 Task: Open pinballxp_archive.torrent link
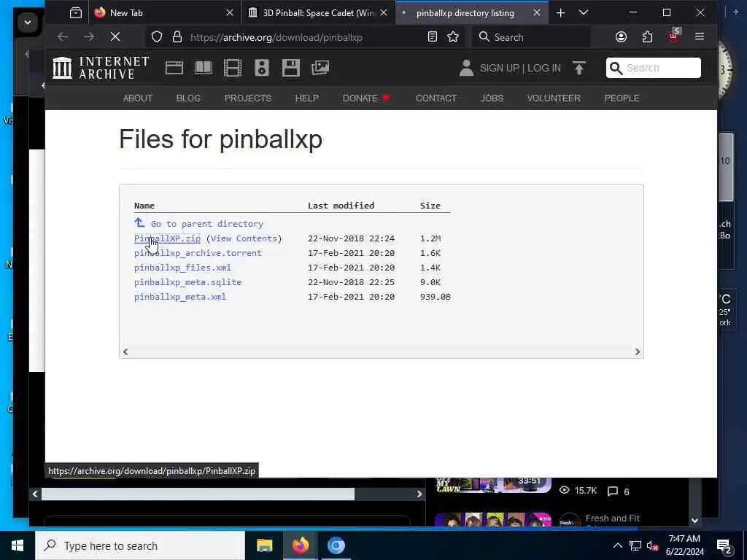pyautogui.click(x=198, y=253)
